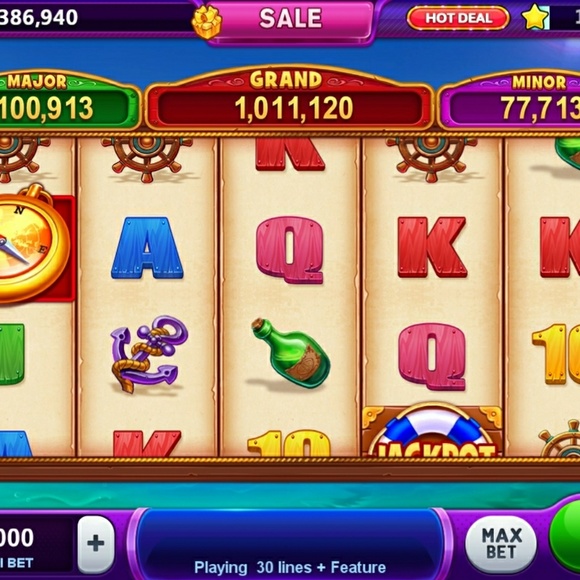The image size is (580, 580).
Task: Select the MAX BET button
Action: (x=501, y=543)
